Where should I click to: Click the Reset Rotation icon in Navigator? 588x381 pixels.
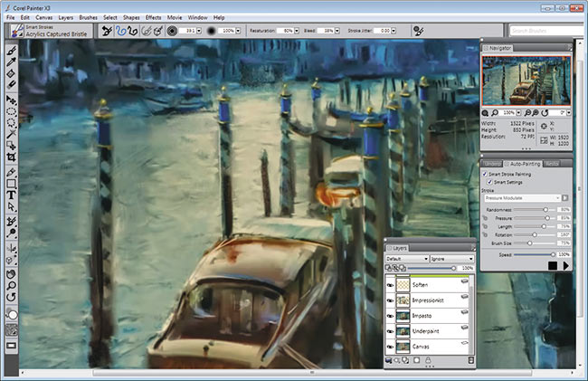coord(545,112)
